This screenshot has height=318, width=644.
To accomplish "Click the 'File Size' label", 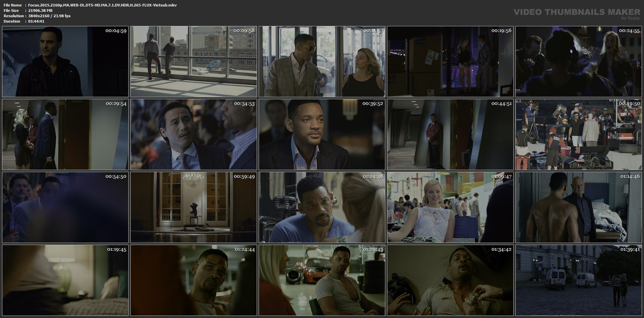I will 11,11.
